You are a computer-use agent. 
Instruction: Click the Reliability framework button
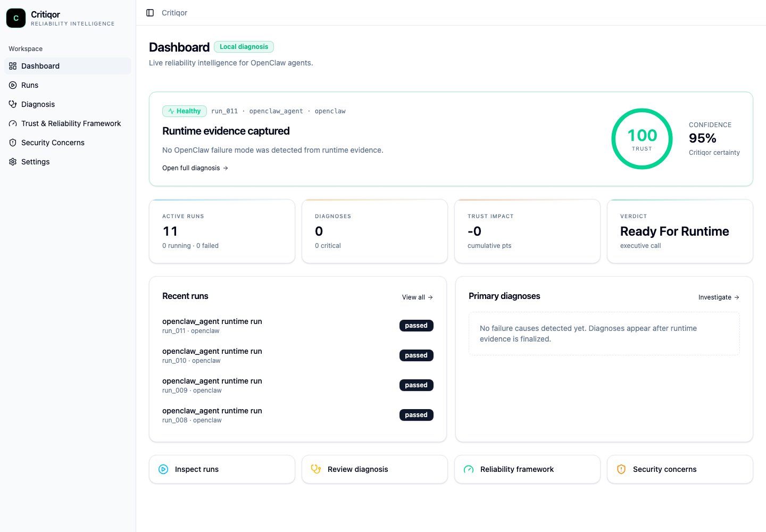pos(527,469)
